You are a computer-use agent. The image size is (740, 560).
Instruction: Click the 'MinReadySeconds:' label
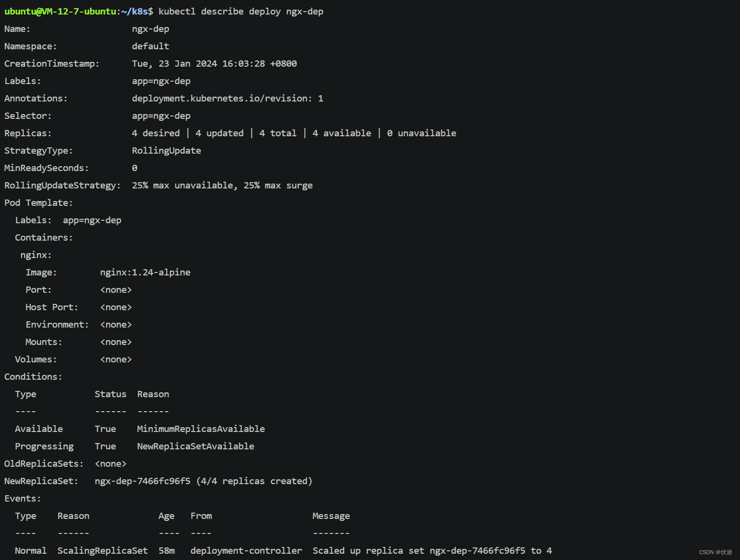click(x=46, y=168)
